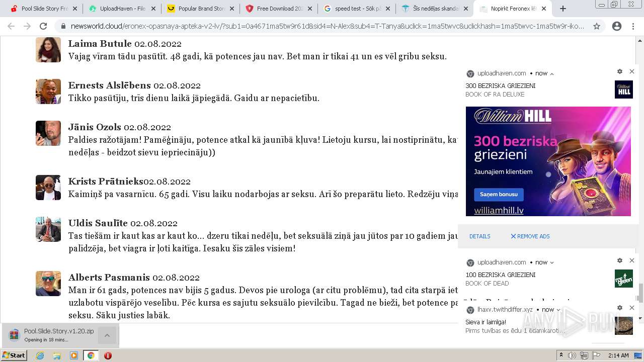The image size is (644, 362).
Task: Open a new browser tab
Action: [x=563, y=9]
